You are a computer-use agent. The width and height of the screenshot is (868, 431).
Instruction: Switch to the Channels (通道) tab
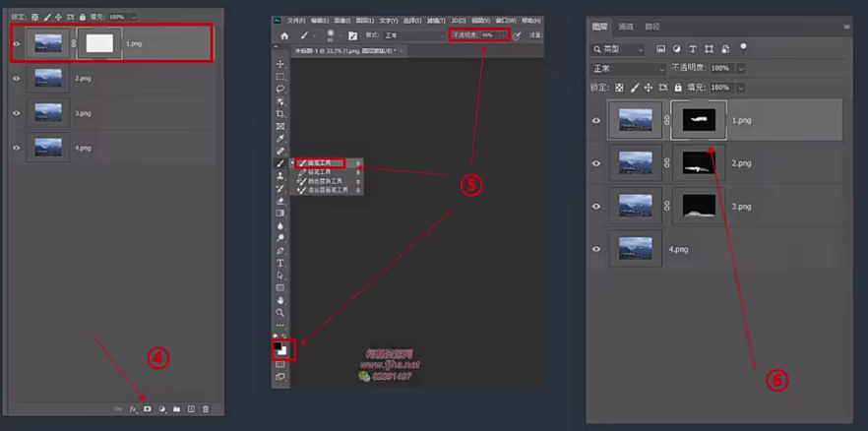tap(626, 27)
